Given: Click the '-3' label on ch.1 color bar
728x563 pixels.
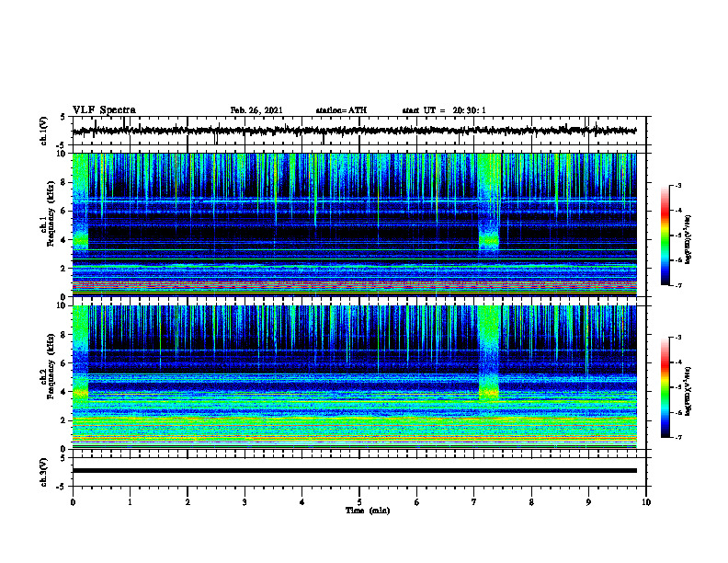Looking at the screenshot, I should pos(677,186).
